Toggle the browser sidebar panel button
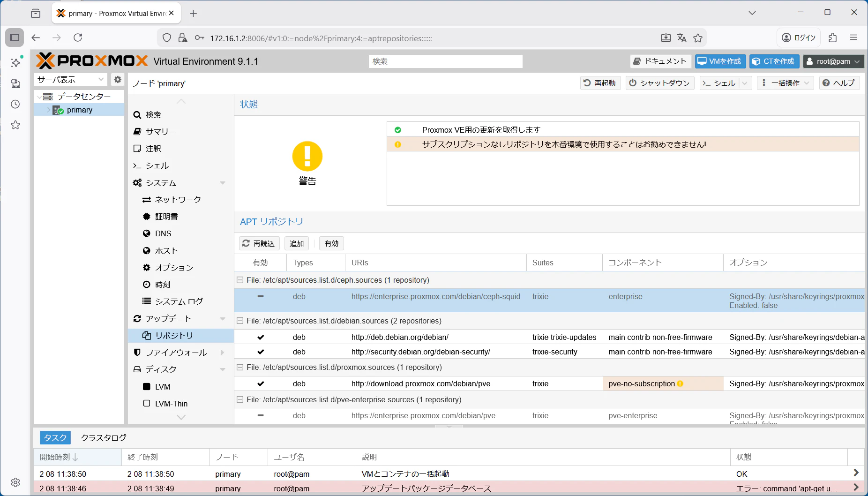The height and width of the screenshot is (496, 868). (15, 38)
